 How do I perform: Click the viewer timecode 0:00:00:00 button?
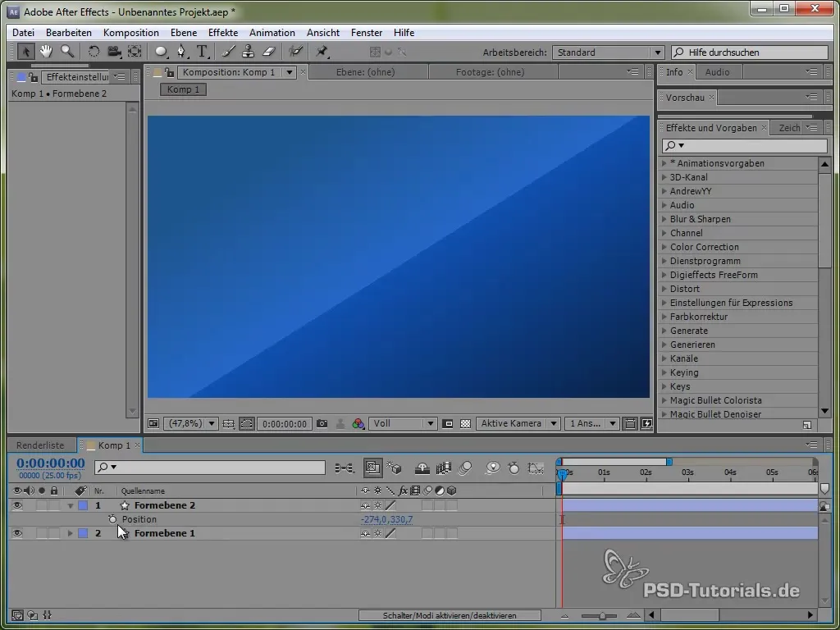(285, 424)
